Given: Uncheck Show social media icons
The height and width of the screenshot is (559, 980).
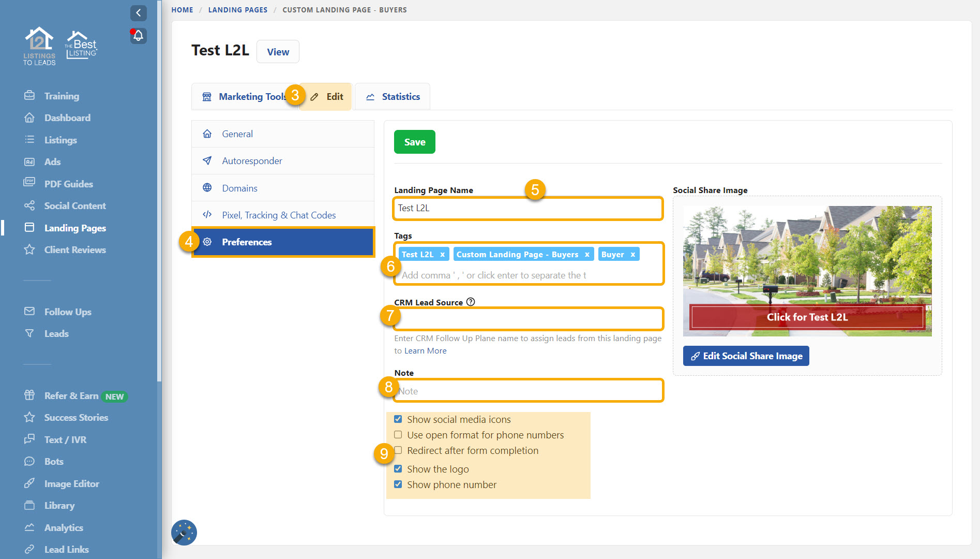Looking at the screenshot, I should click(398, 419).
